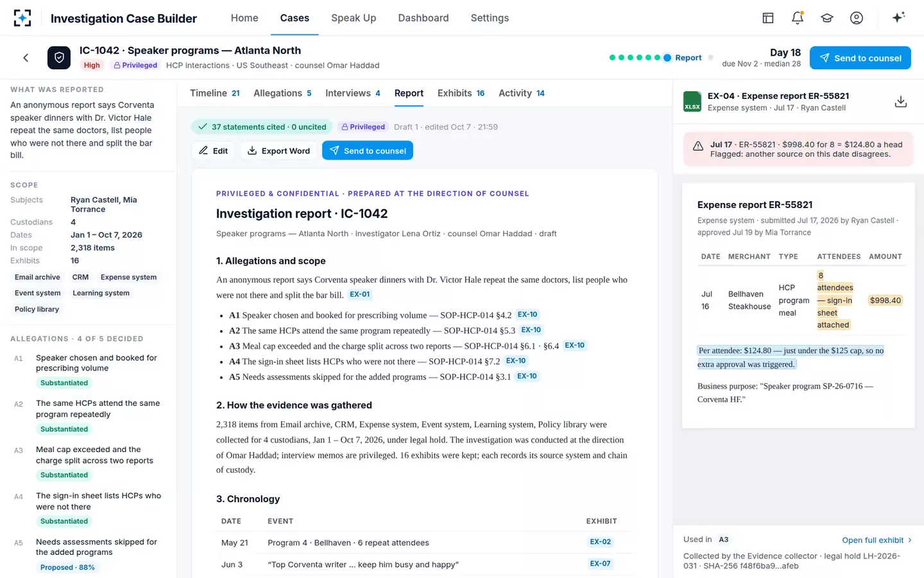
Task: Open Dashboard in top navigation
Action: pyautogui.click(x=424, y=18)
